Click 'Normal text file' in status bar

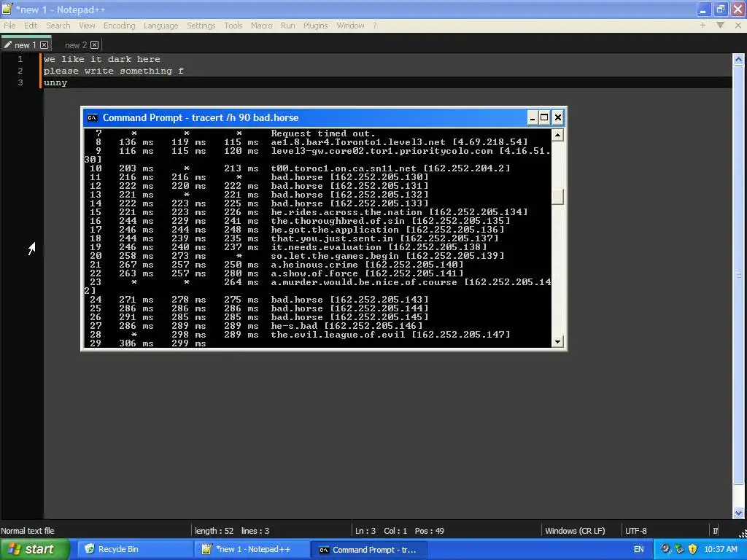click(x=28, y=531)
